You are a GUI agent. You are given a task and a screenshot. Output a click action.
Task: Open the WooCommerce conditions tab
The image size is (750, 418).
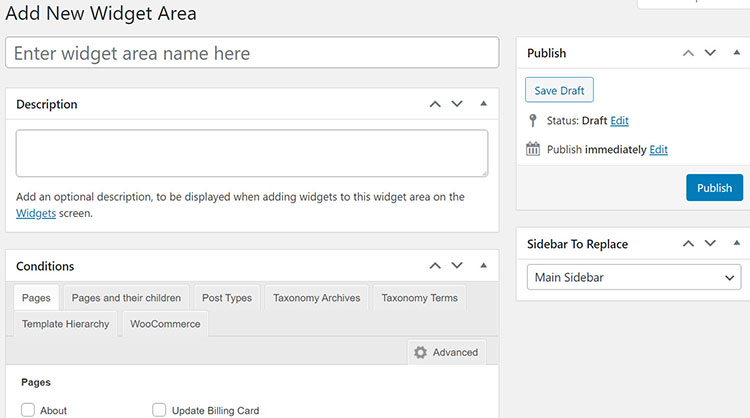(165, 324)
